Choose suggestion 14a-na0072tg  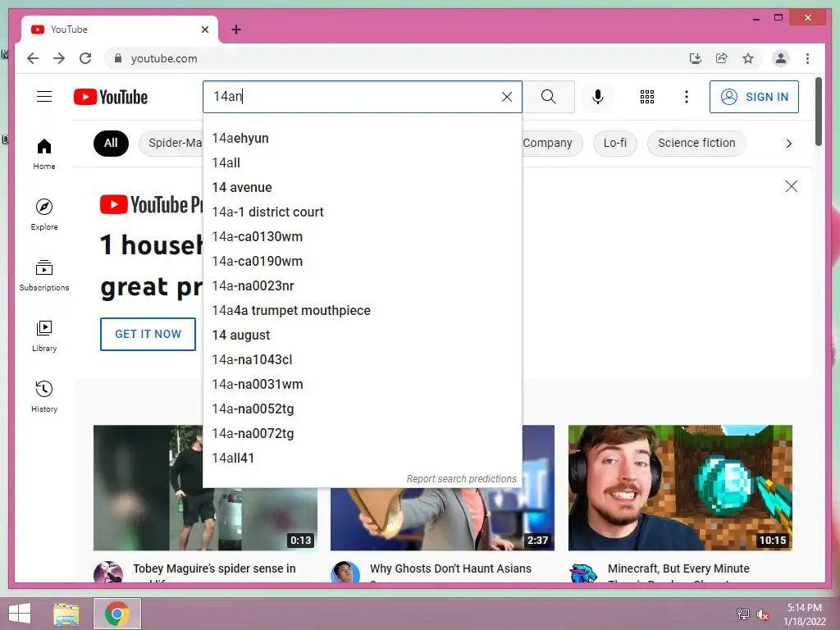362,434
